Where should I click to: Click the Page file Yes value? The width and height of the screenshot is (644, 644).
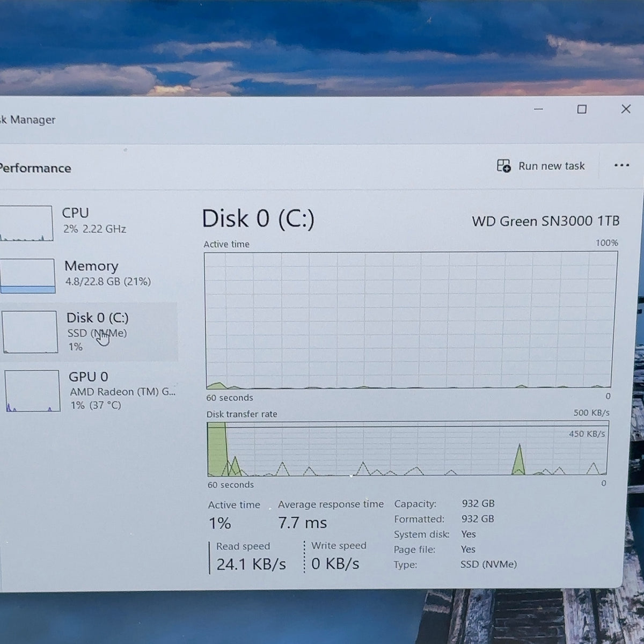coord(468,549)
